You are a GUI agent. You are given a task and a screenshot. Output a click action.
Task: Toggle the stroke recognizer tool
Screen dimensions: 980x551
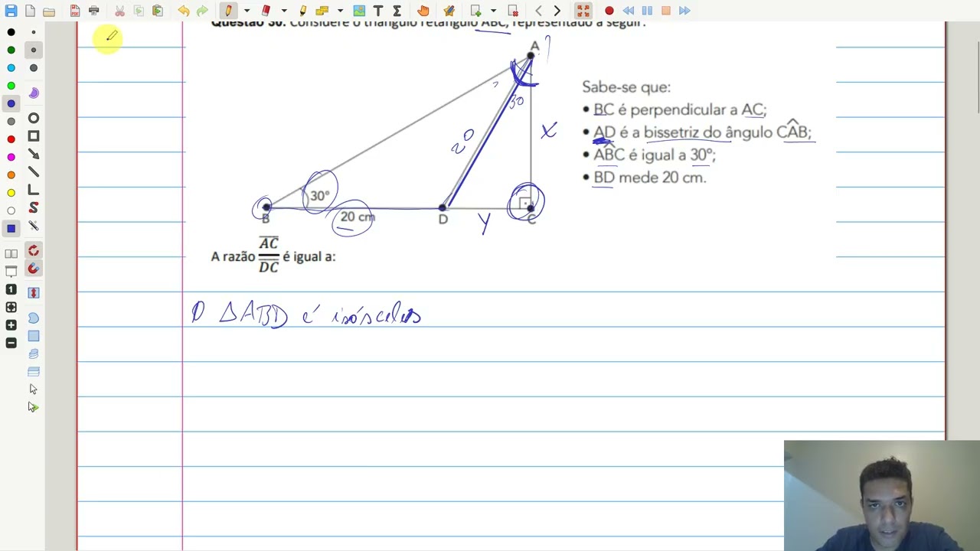coord(33,226)
